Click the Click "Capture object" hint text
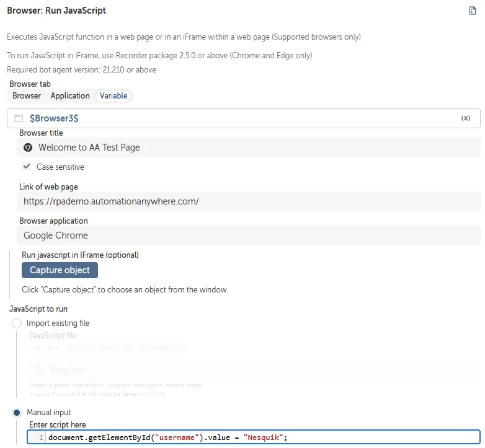The width and height of the screenshot is (485, 448). point(125,290)
